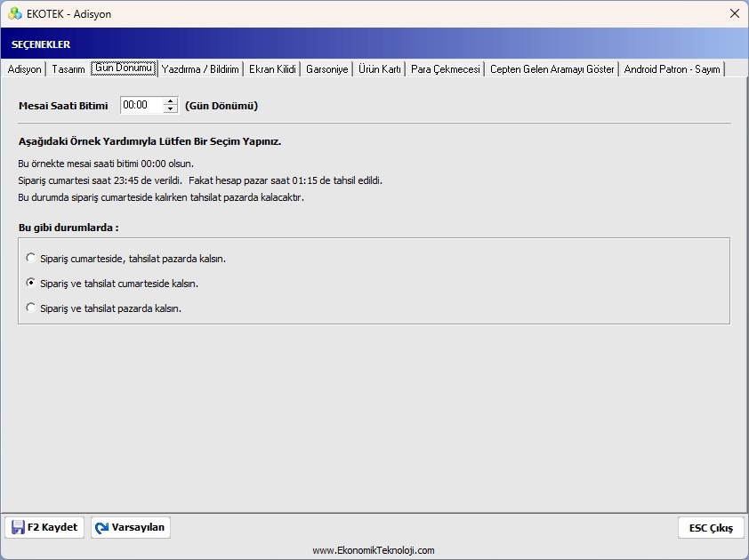Open the Yazdırma / Bildirim tab
The height and width of the screenshot is (560, 749).
click(x=200, y=69)
